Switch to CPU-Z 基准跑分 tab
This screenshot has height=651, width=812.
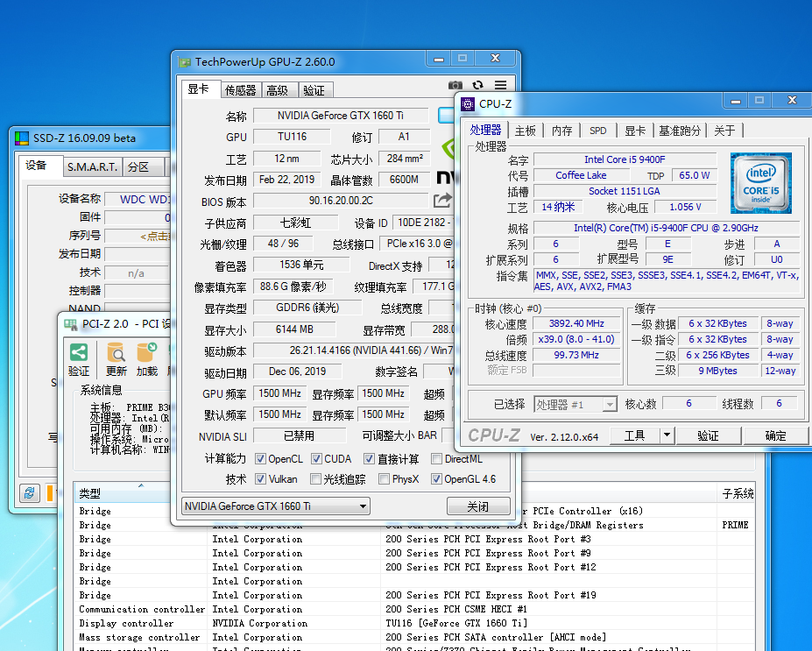(680, 131)
